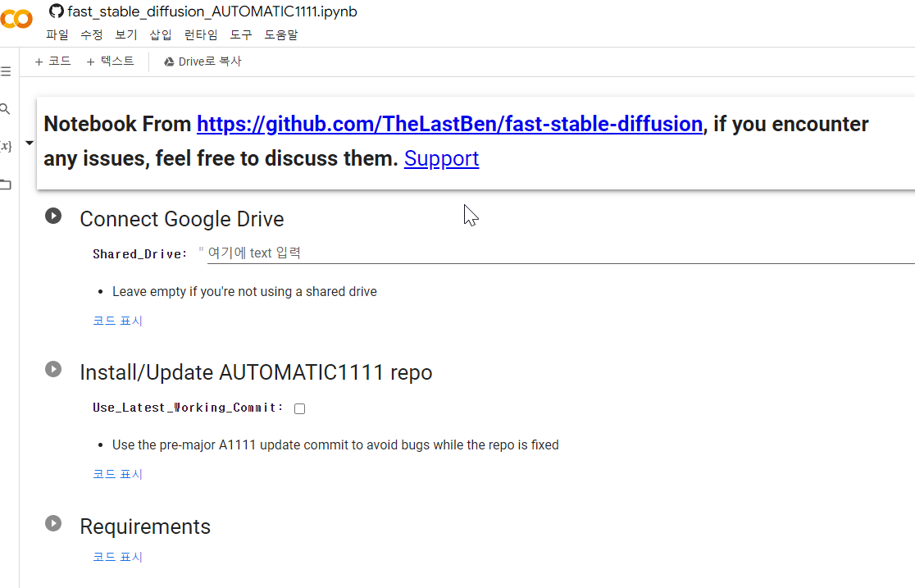The width and height of the screenshot is (915, 588).
Task: Focus the Shared_Drive text input field
Action: coord(560,253)
